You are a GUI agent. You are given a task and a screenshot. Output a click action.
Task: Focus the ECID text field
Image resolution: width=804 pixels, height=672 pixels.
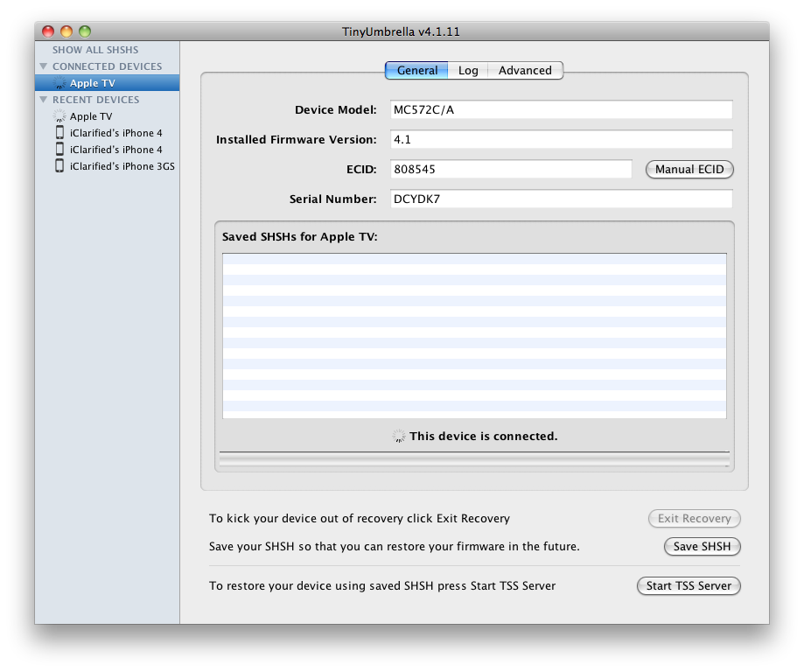pos(511,170)
